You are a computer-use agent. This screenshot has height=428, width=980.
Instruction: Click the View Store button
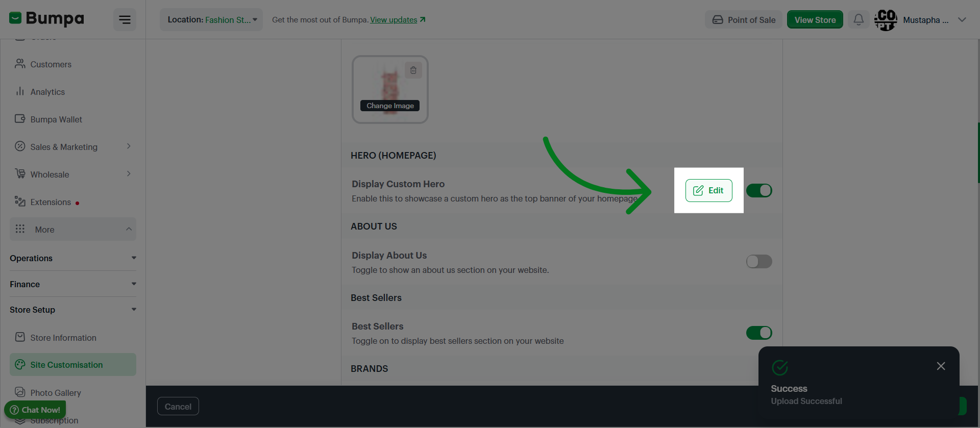click(815, 20)
